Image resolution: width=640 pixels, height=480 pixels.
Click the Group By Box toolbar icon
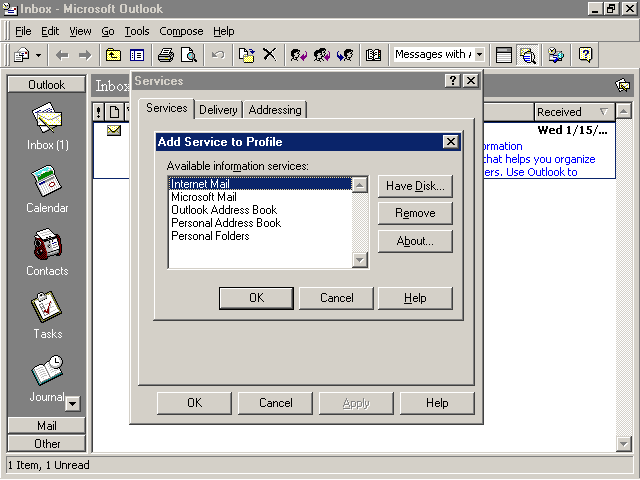click(504, 55)
